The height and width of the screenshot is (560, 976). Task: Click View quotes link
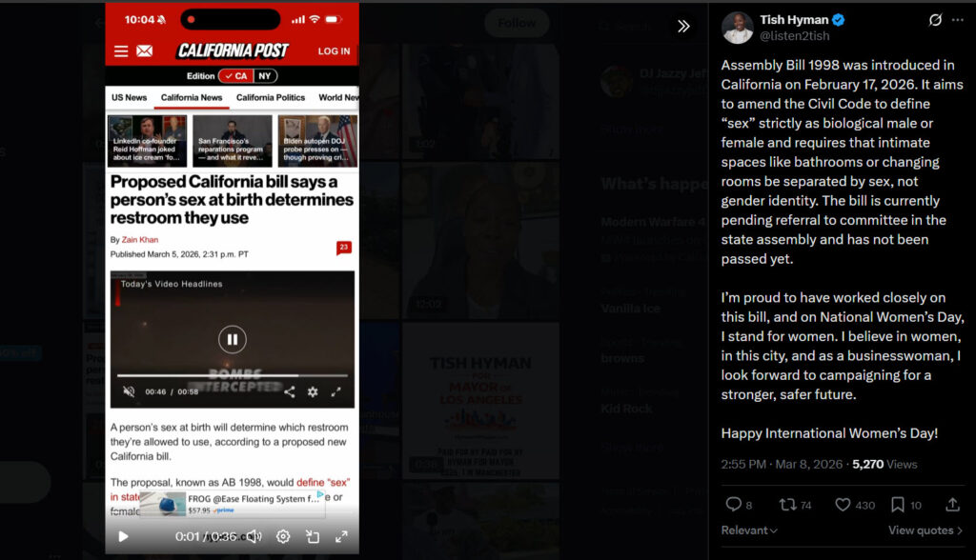pyautogui.click(x=925, y=530)
